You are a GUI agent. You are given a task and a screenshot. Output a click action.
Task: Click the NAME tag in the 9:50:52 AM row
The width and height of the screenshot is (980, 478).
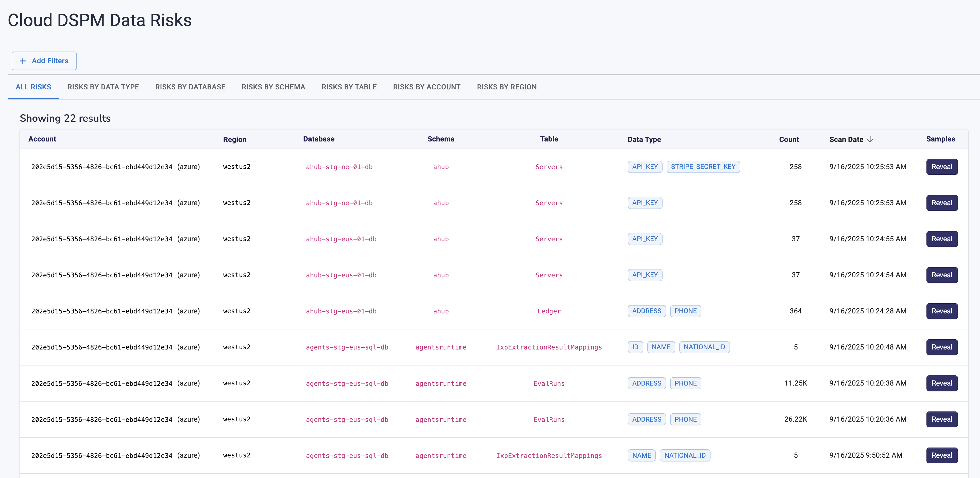tap(641, 455)
